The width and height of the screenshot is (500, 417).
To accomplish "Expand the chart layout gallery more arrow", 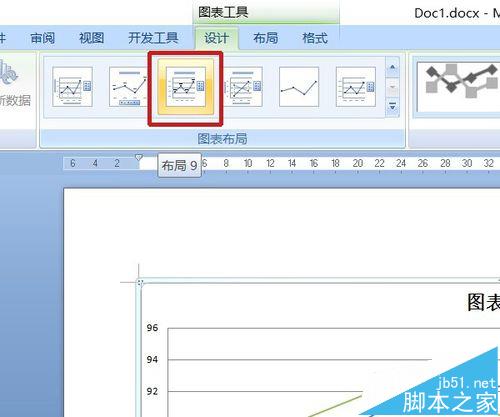I will tap(392, 107).
